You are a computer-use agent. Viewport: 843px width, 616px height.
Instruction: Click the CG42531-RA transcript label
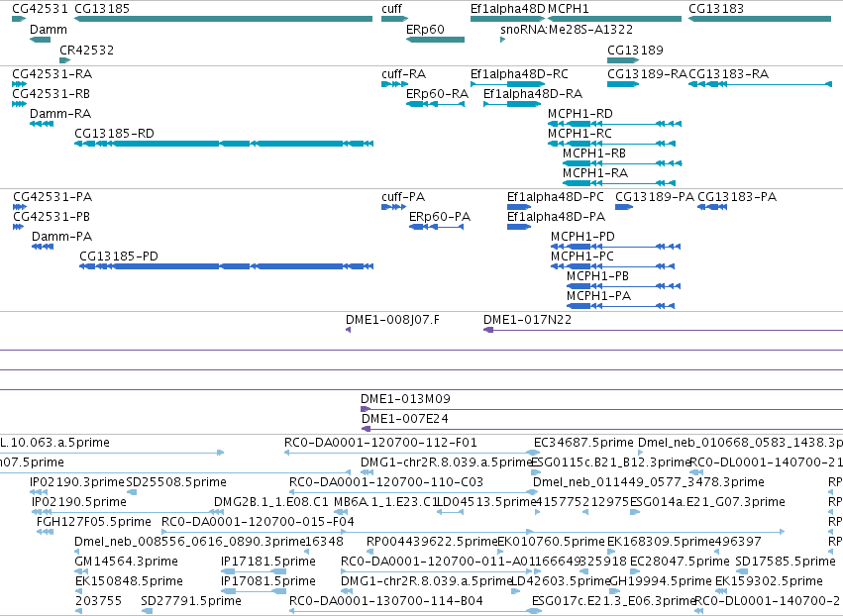coord(52,73)
